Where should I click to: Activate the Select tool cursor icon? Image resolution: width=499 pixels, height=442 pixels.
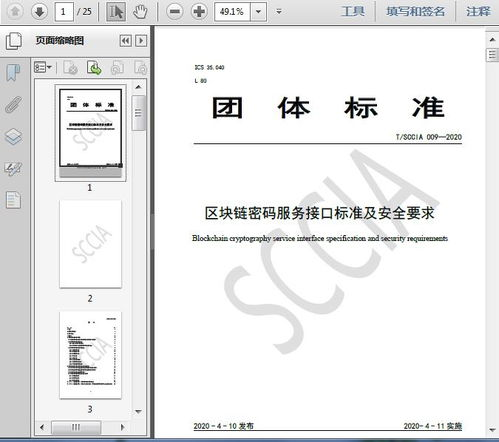(116, 12)
